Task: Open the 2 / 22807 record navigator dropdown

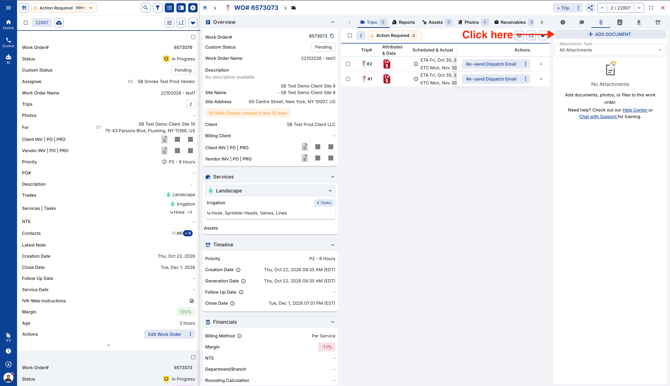Action: tap(639, 8)
